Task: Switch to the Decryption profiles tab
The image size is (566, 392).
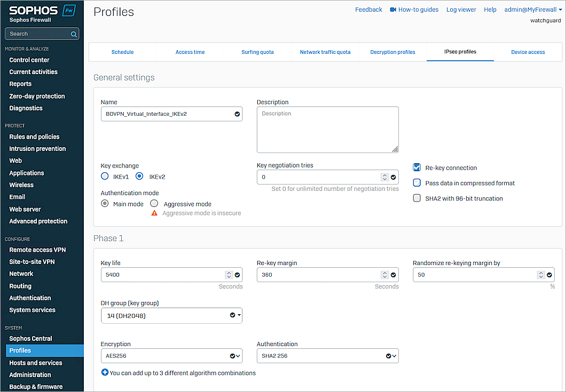Action: click(392, 52)
